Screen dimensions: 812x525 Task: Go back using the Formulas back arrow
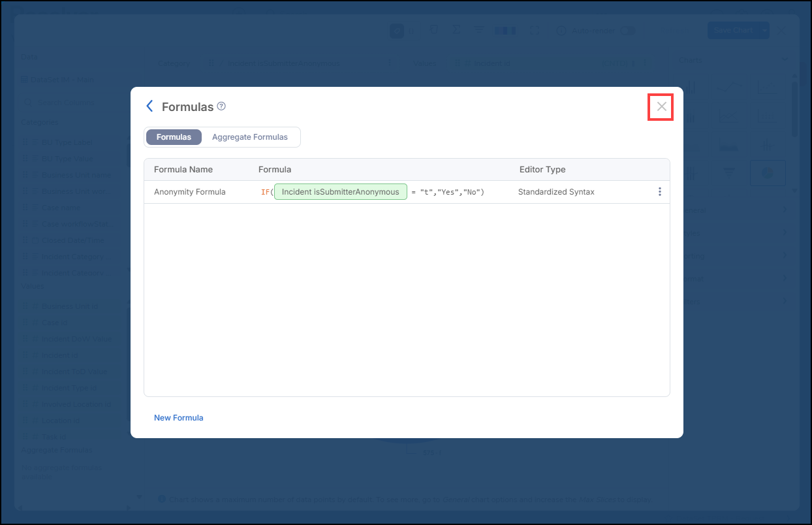tap(149, 106)
